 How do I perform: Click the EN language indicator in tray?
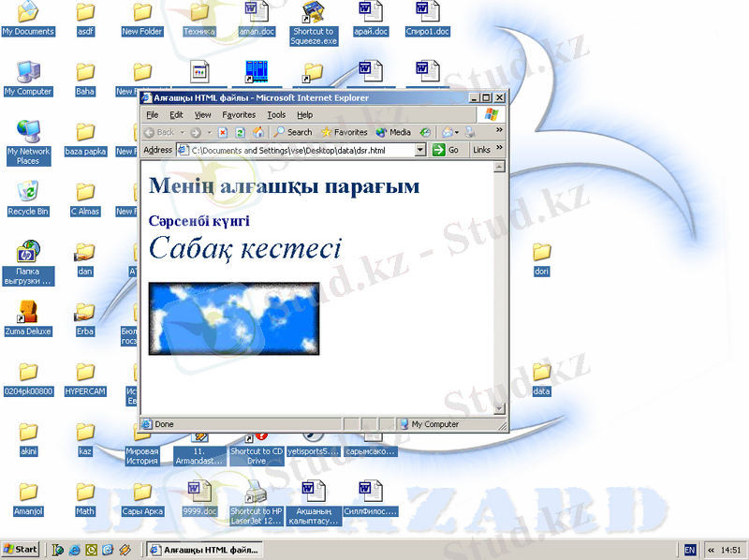690,550
